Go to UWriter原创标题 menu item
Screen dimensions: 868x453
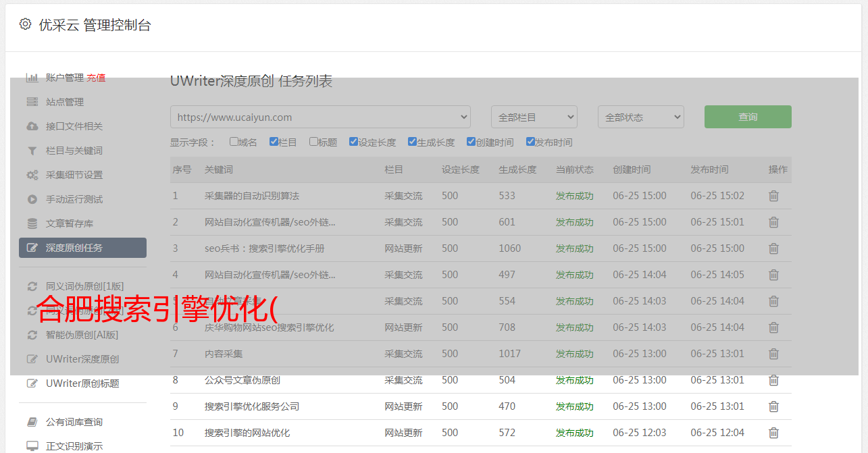pos(82,383)
